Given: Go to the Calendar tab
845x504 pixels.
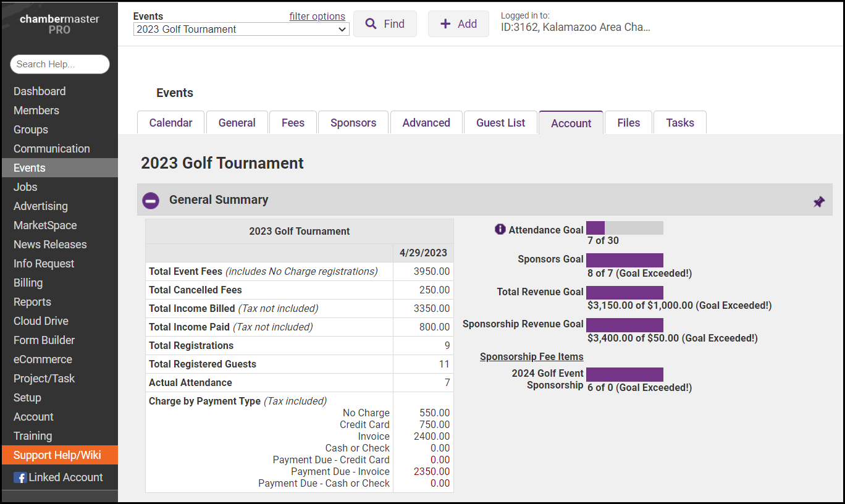Looking at the screenshot, I should pos(170,123).
